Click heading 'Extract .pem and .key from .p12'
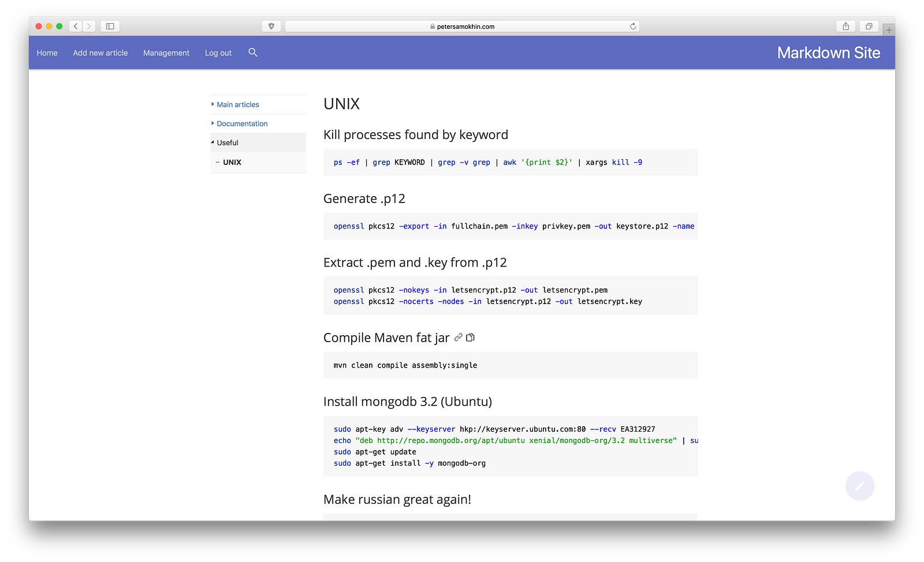The height and width of the screenshot is (562, 924). pos(415,263)
